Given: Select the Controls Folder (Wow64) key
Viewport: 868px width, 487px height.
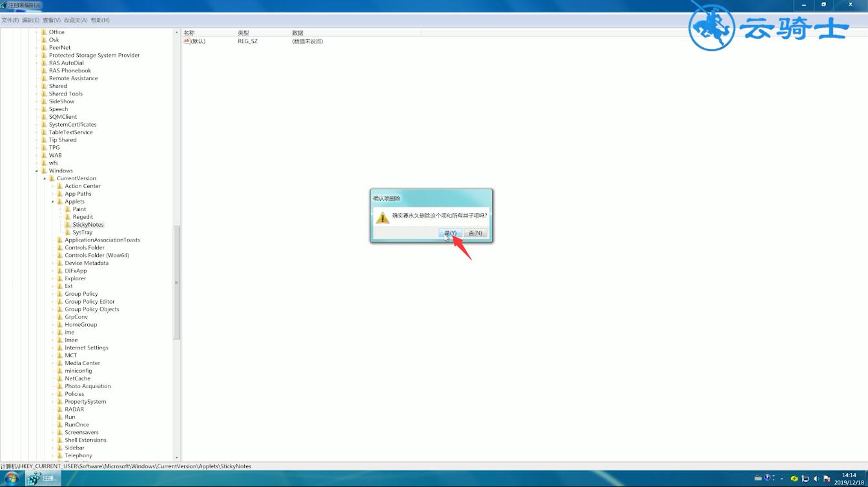Looking at the screenshot, I should pyautogui.click(x=97, y=256).
